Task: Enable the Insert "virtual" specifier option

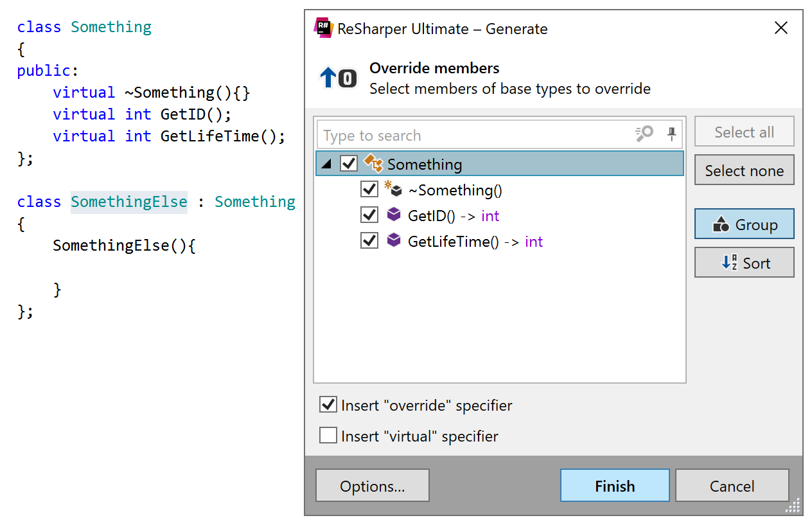Action: [328, 435]
